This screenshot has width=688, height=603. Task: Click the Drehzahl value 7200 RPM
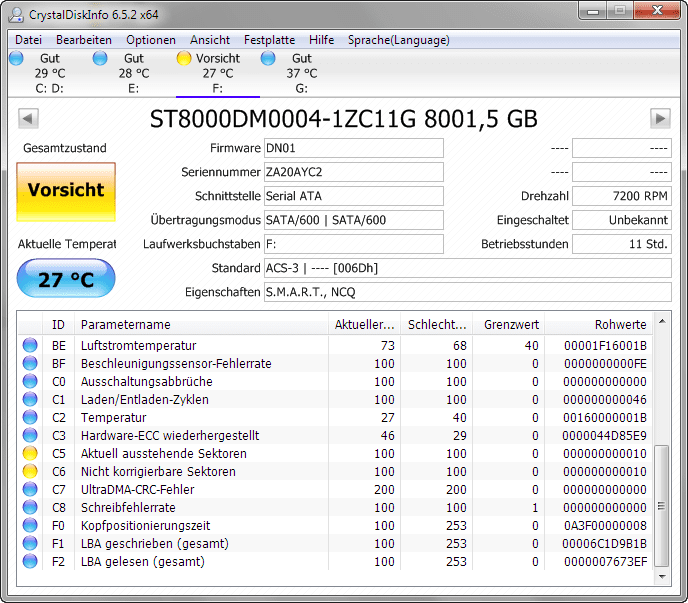(622, 196)
